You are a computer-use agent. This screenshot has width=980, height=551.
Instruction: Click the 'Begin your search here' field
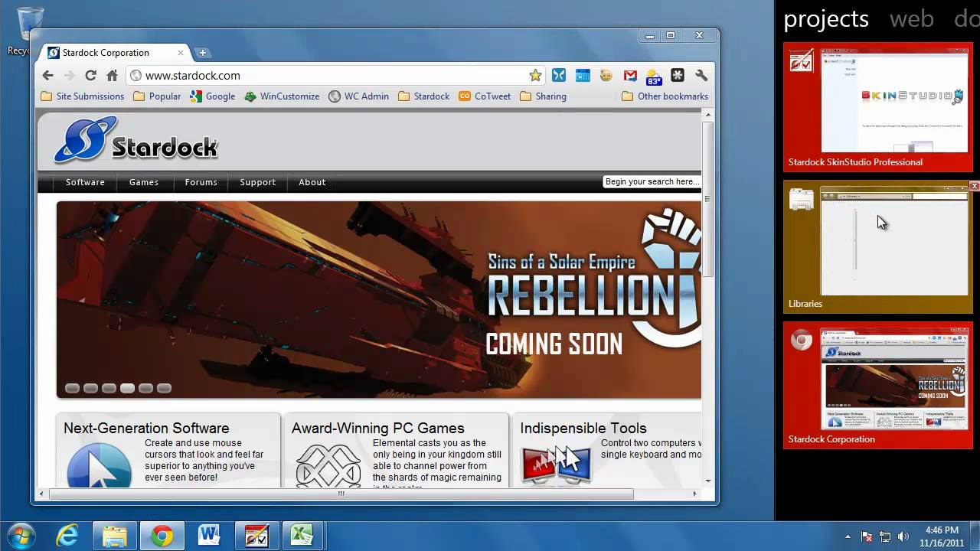click(652, 181)
